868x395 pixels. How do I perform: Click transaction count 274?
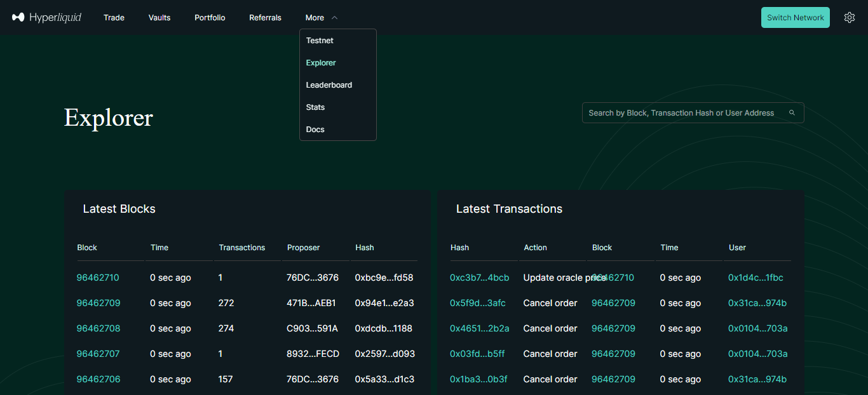[x=226, y=328]
